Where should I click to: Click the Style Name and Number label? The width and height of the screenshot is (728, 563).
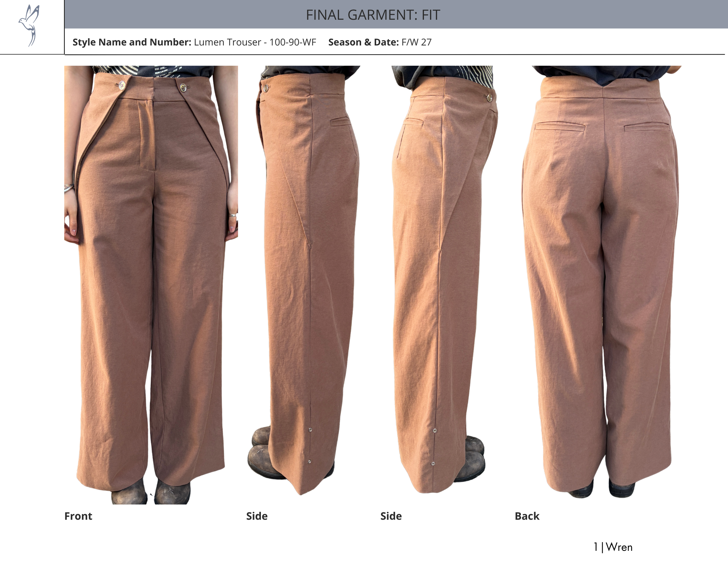(132, 42)
